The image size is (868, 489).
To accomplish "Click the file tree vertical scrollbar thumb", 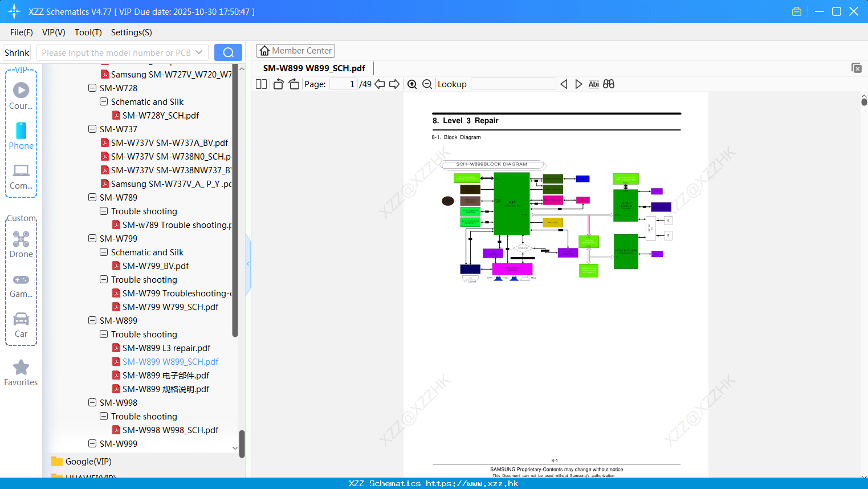I will [x=235, y=199].
